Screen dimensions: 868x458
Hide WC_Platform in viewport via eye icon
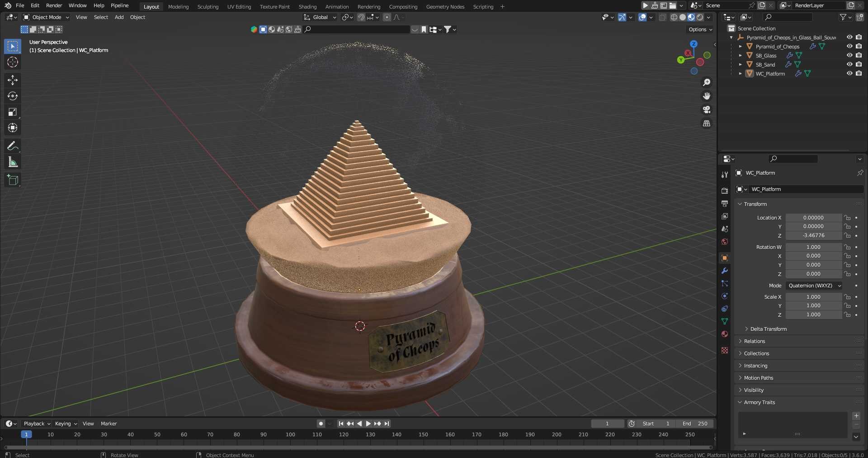(849, 73)
